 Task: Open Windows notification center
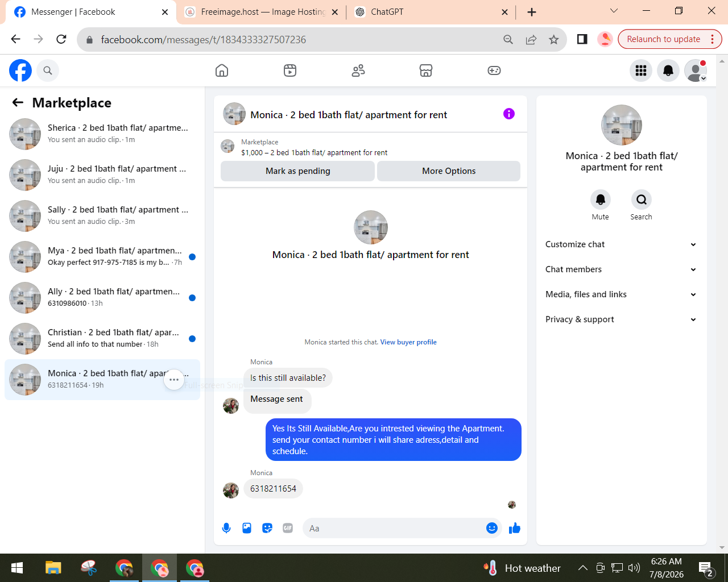(706, 568)
